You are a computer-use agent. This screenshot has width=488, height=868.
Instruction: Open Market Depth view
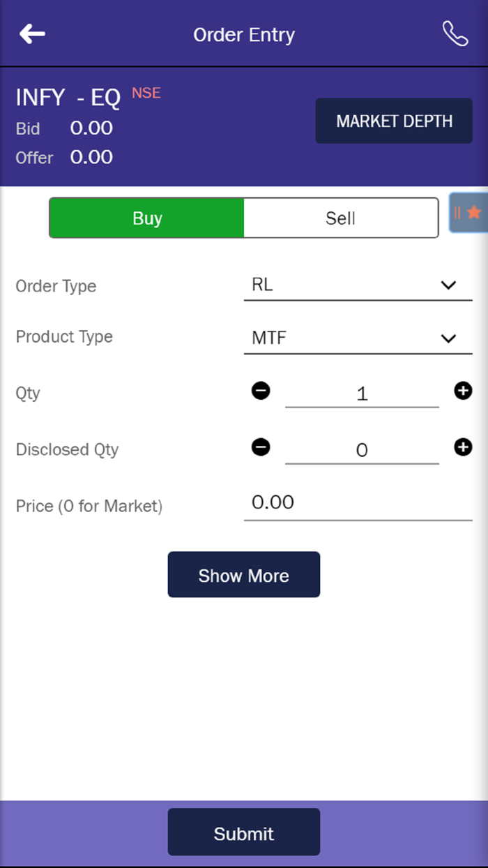click(393, 121)
